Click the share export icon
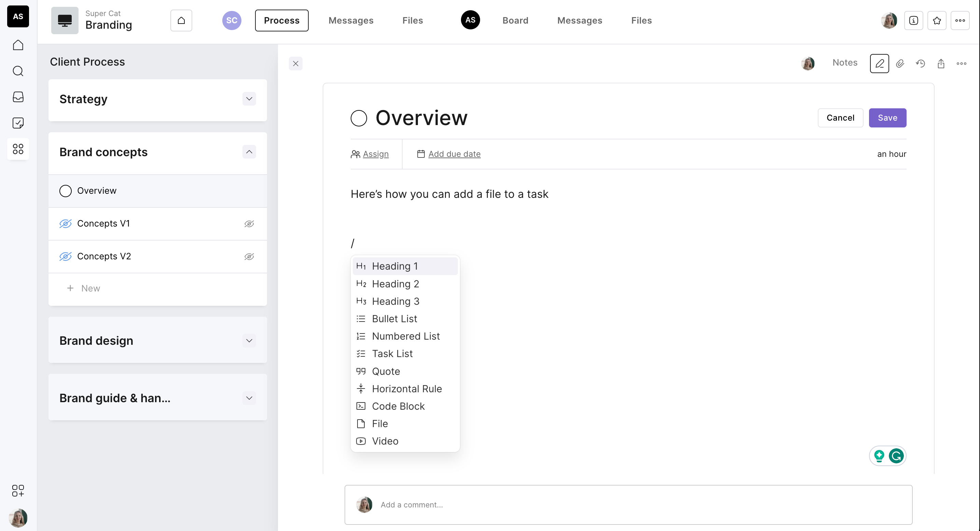 pos(941,64)
